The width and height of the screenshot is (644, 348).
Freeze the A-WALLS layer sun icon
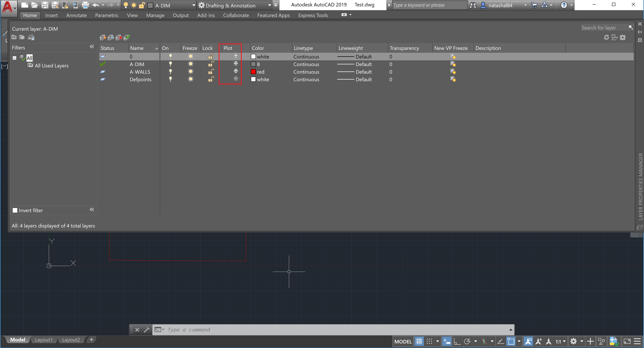(x=191, y=72)
